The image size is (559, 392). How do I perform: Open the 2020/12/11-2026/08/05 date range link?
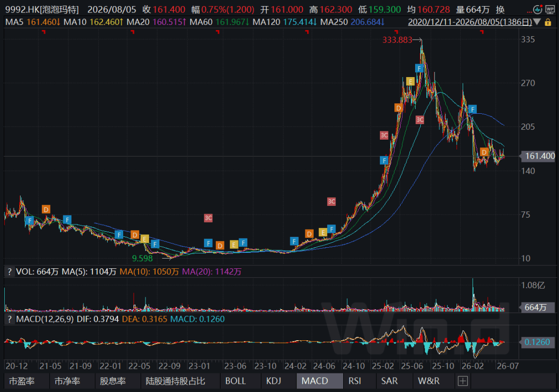[470, 22]
